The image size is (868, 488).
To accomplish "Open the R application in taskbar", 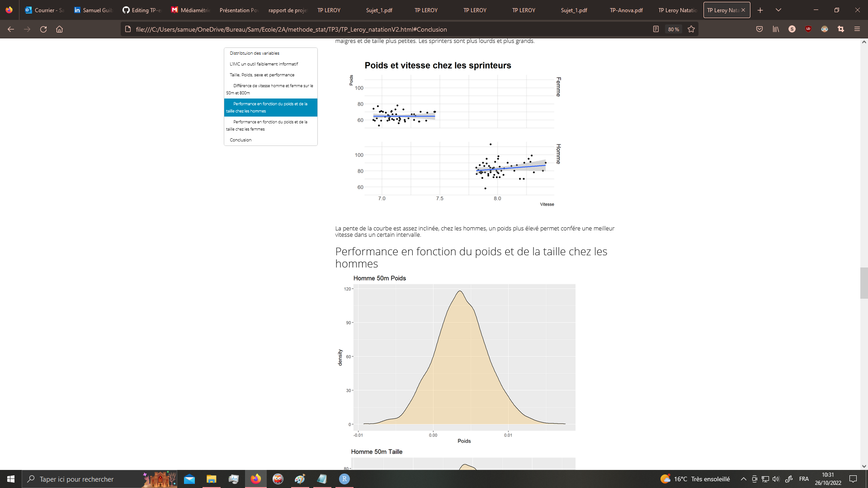I will pyautogui.click(x=344, y=479).
